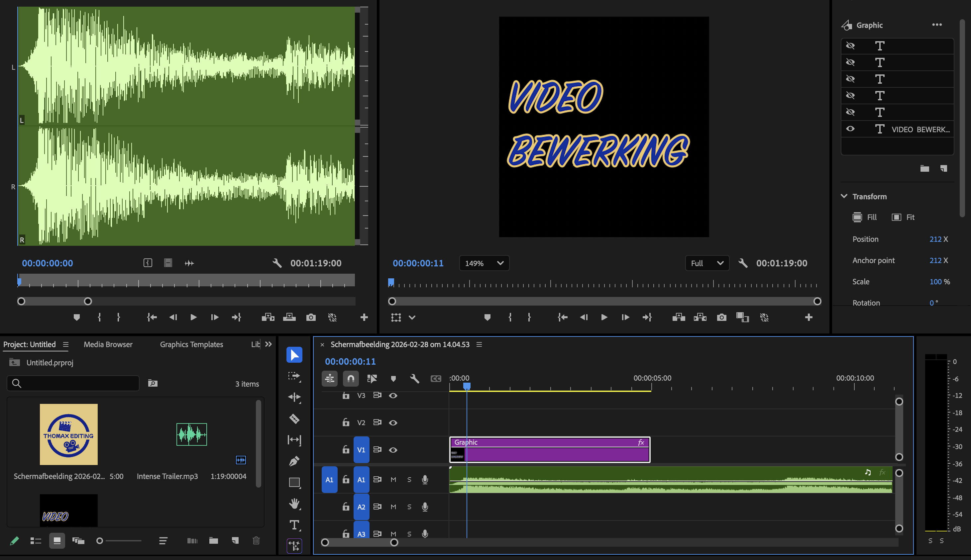Open Graphic panel three-dots options menu
The height and width of the screenshot is (560, 971).
tap(937, 25)
